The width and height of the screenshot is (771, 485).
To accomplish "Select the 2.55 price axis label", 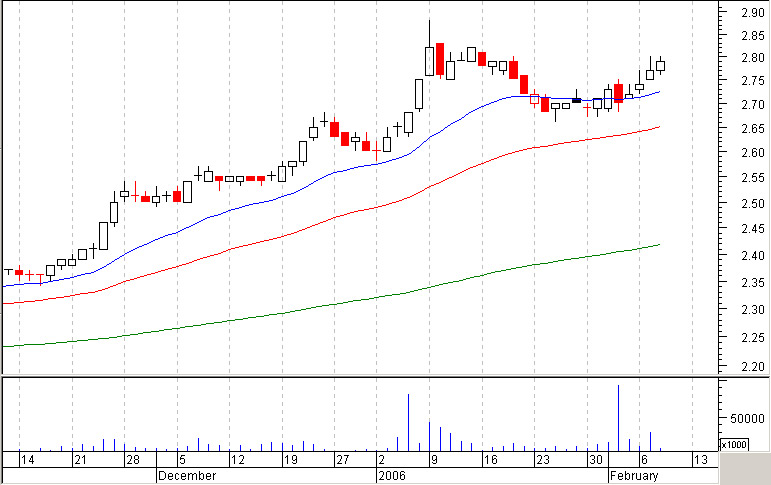I will pyautogui.click(x=752, y=178).
